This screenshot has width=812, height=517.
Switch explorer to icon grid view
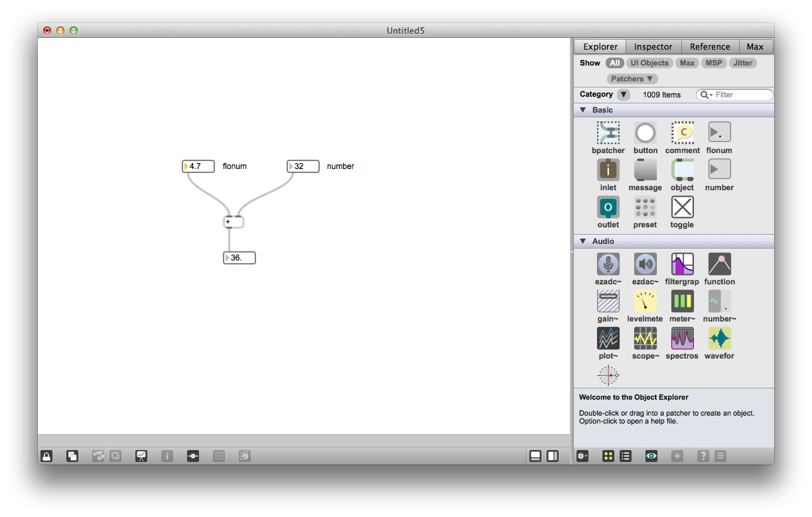point(608,456)
